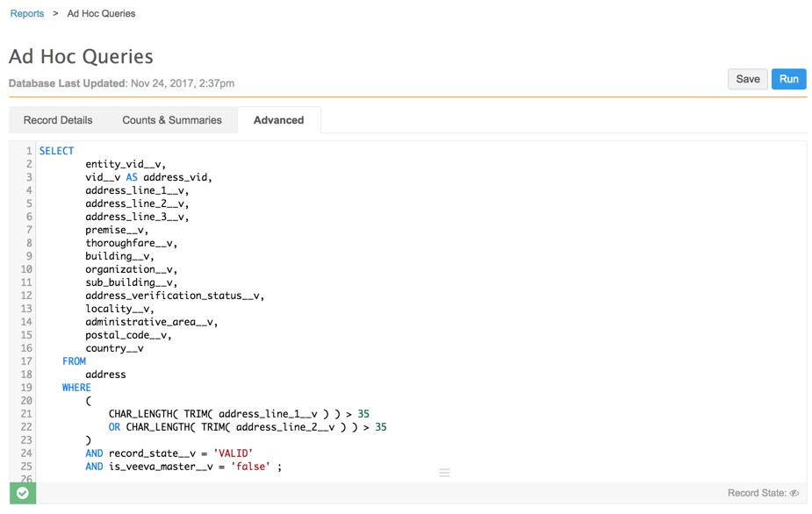Click line number 12 in the gutter
812x514 pixels.
26,296
